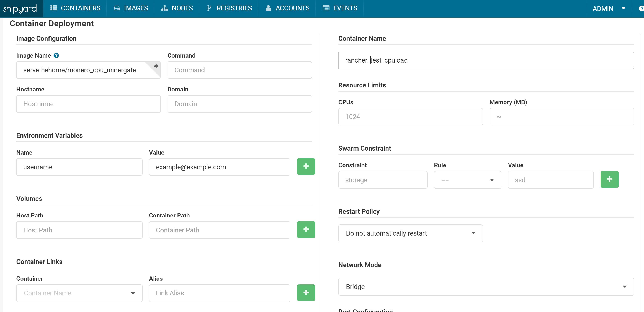
Task: Open the ADMIN user menu
Action: (x=608, y=9)
